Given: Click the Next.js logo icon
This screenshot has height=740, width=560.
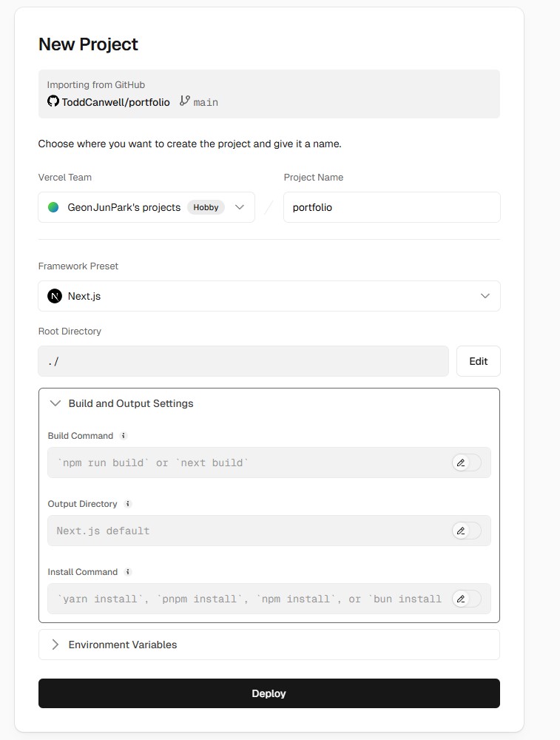Looking at the screenshot, I should (55, 296).
